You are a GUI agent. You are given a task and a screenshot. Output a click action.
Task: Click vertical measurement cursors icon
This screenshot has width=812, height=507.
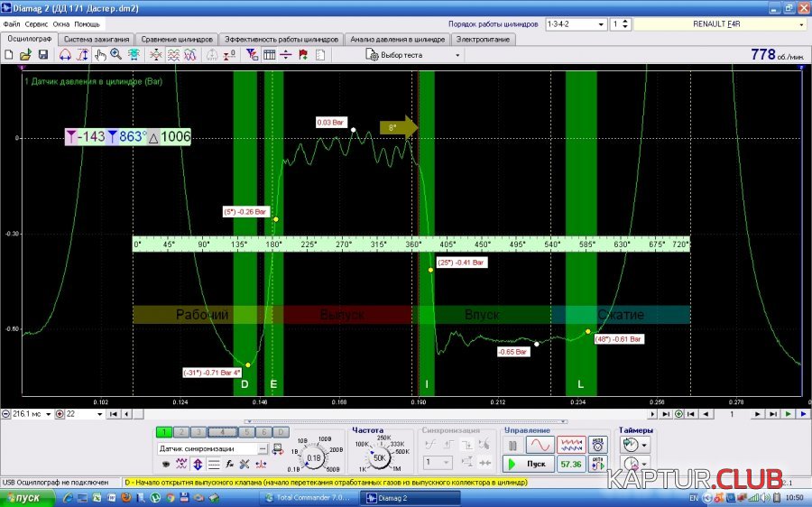pos(82,54)
